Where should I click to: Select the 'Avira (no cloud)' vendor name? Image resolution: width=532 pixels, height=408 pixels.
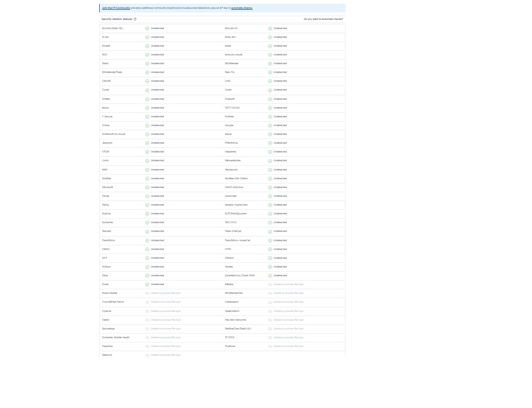click(x=233, y=55)
